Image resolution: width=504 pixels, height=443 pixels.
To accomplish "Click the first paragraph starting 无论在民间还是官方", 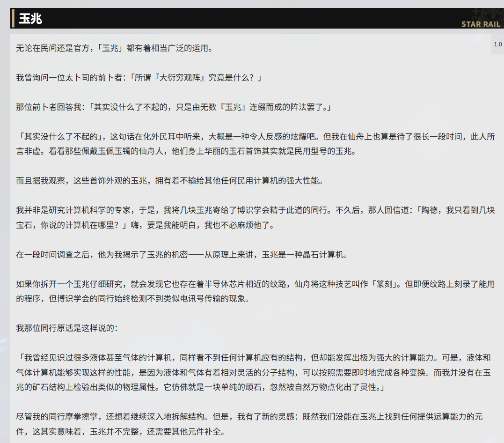I will [x=114, y=48].
